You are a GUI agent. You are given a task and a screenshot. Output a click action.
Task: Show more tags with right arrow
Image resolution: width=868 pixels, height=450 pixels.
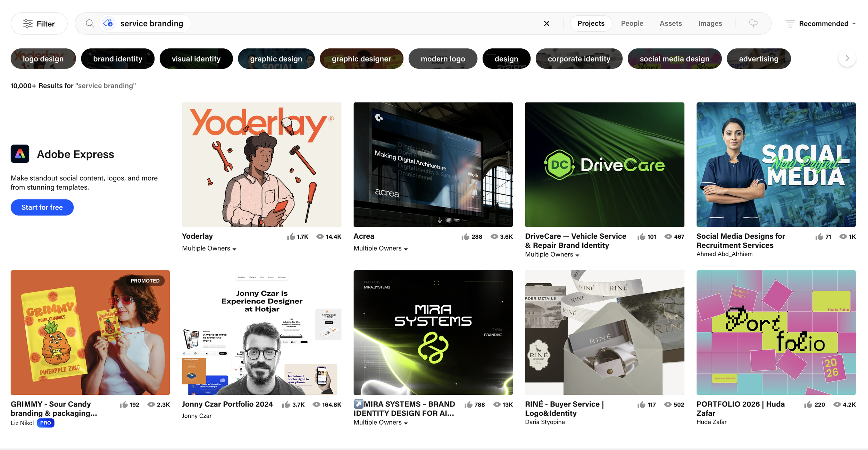847,58
